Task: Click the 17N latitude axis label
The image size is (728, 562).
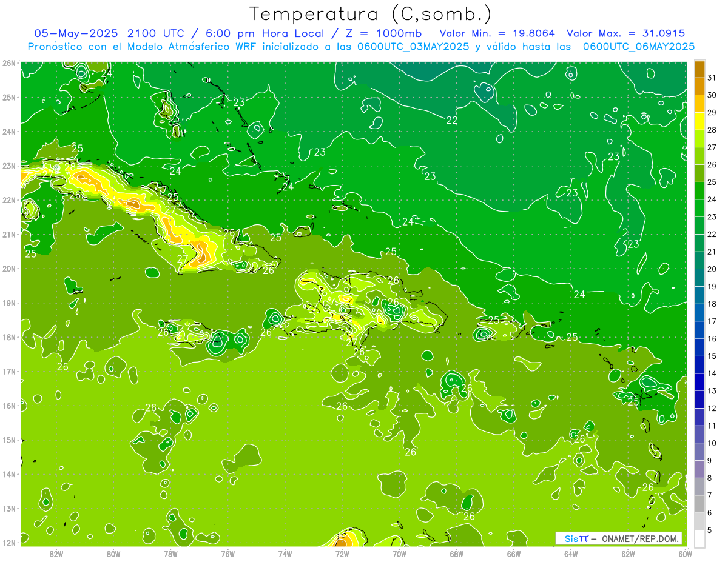Action: (8, 371)
